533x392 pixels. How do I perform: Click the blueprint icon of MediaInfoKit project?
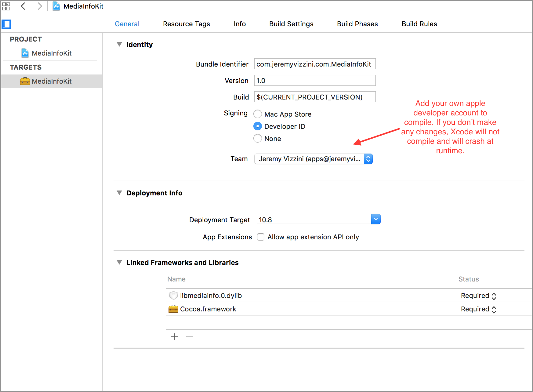[25, 53]
